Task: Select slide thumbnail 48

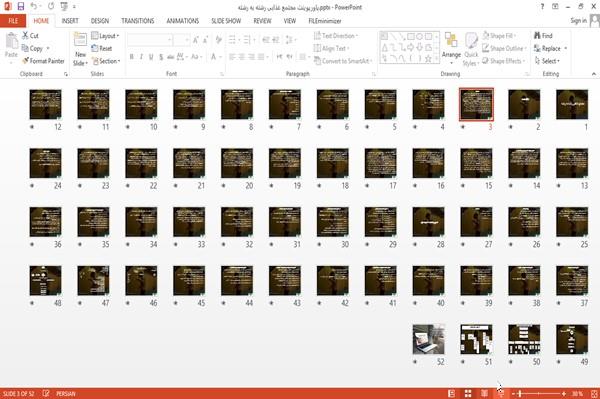Action: tap(45, 280)
